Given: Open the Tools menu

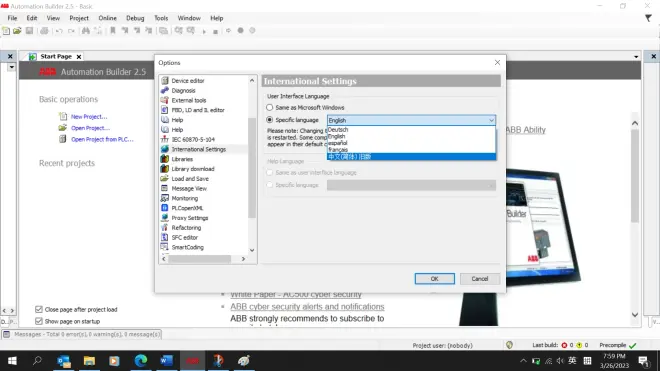Looking at the screenshot, I should [x=161, y=18].
